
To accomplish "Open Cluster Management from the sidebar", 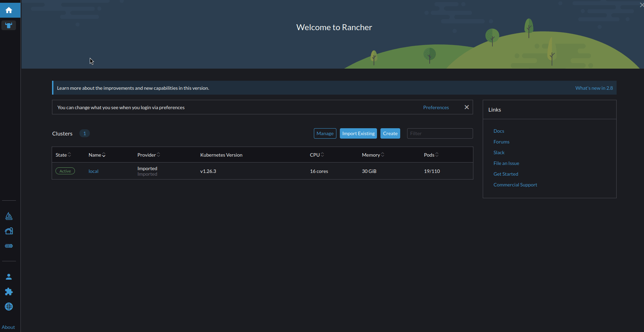I will [9, 216].
